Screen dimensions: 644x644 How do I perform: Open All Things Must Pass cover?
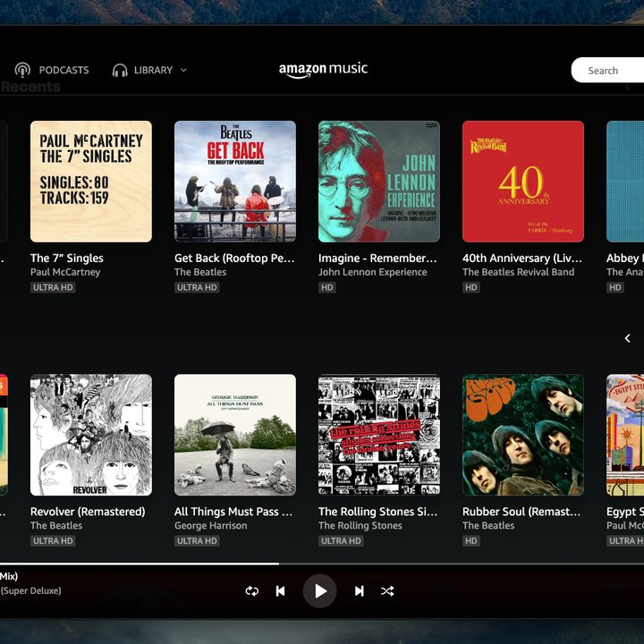point(235,435)
